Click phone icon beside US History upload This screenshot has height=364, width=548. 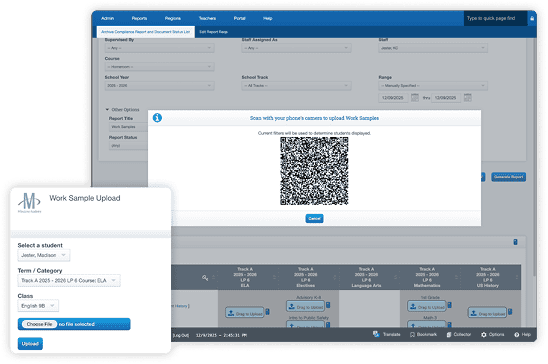[510, 312]
